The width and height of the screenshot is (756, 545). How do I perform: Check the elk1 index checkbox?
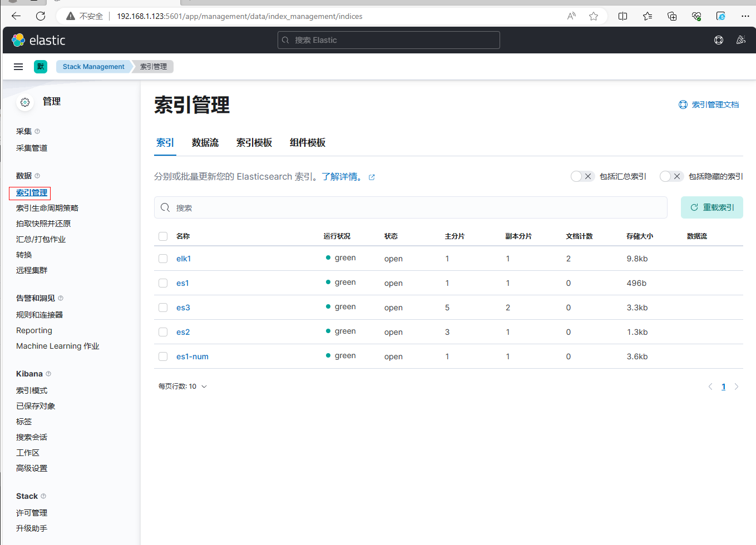[x=163, y=259]
